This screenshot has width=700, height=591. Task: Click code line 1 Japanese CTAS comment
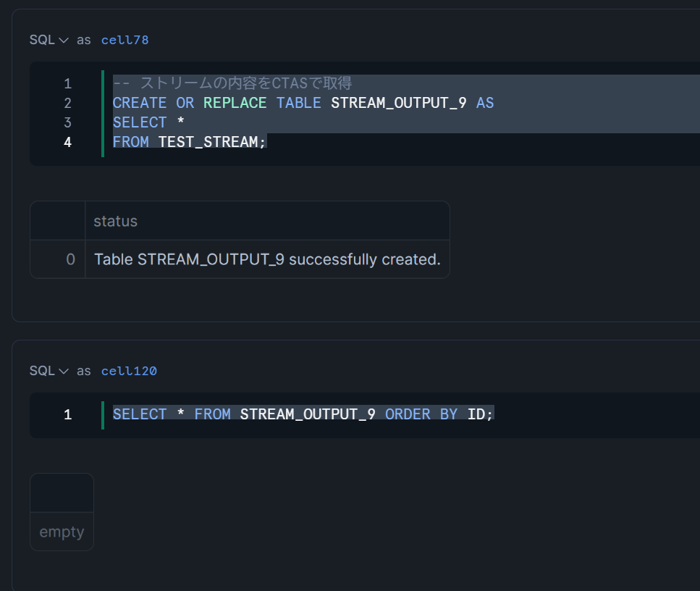[232, 83]
